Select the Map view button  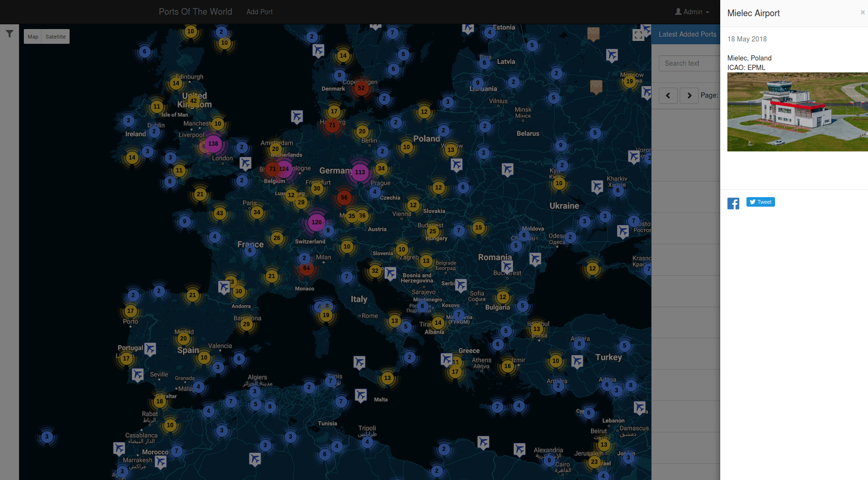[x=33, y=37]
